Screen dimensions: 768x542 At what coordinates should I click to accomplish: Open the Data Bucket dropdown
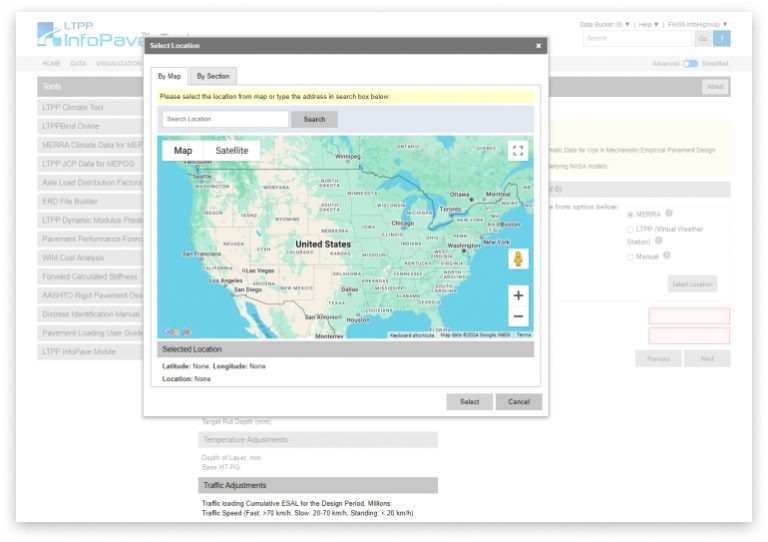(x=604, y=24)
